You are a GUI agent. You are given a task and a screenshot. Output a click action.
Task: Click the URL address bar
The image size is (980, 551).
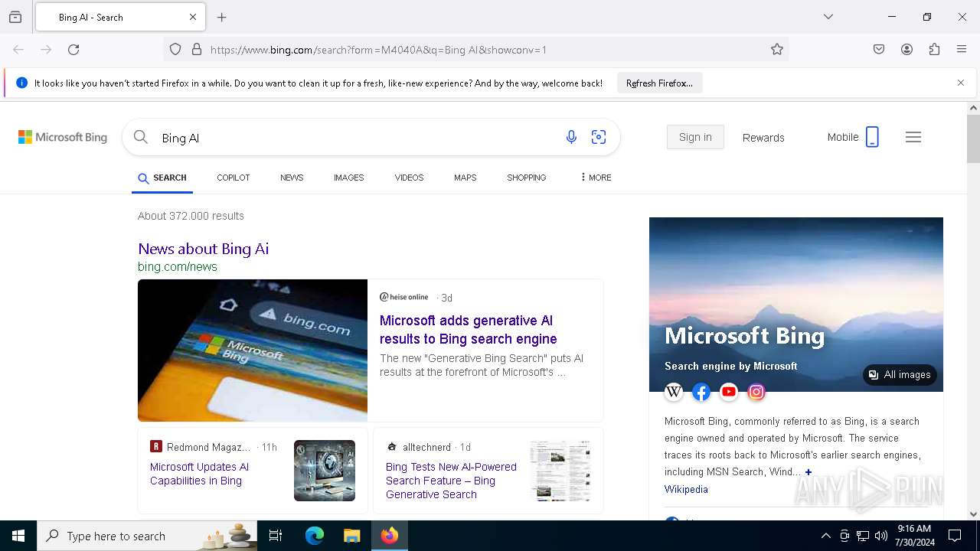[475, 50]
